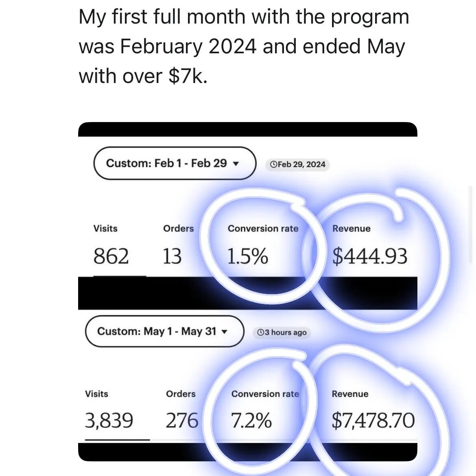Click the clock icon beside Feb 29, 2024
This screenshot has width=476, height=476.
tap(273, 164)
